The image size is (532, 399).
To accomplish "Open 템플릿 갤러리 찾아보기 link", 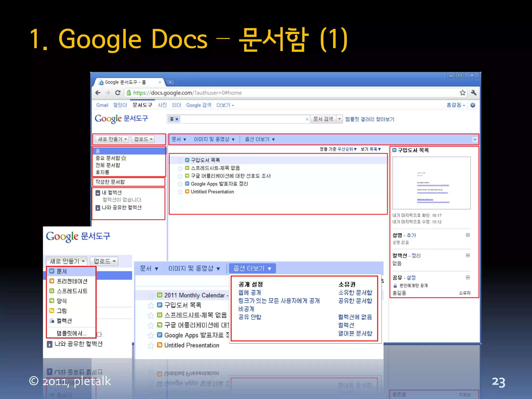I will pyautogui.click(x=370, y=119).
